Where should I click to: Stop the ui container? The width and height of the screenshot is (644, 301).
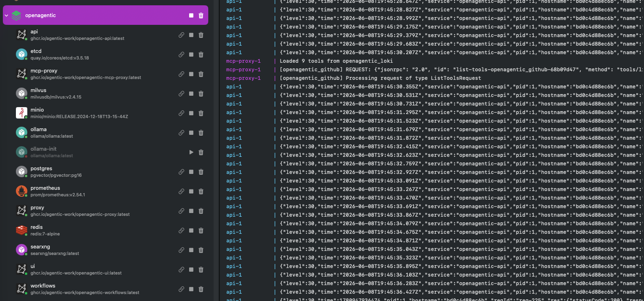[191, 270]
